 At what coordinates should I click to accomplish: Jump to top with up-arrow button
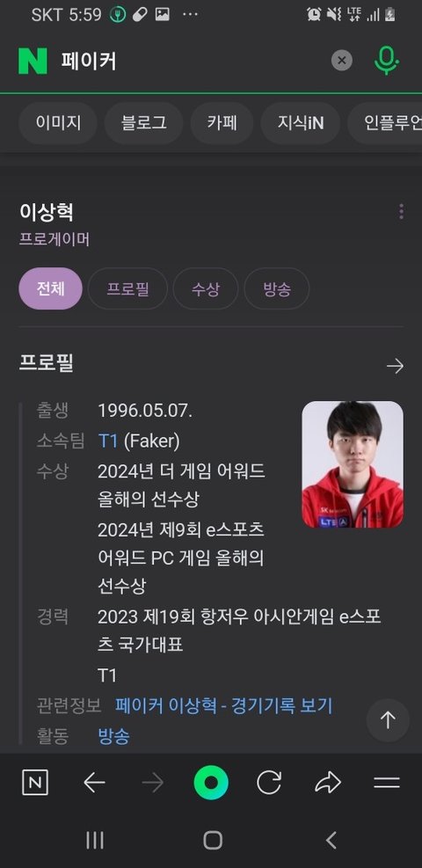388,719
